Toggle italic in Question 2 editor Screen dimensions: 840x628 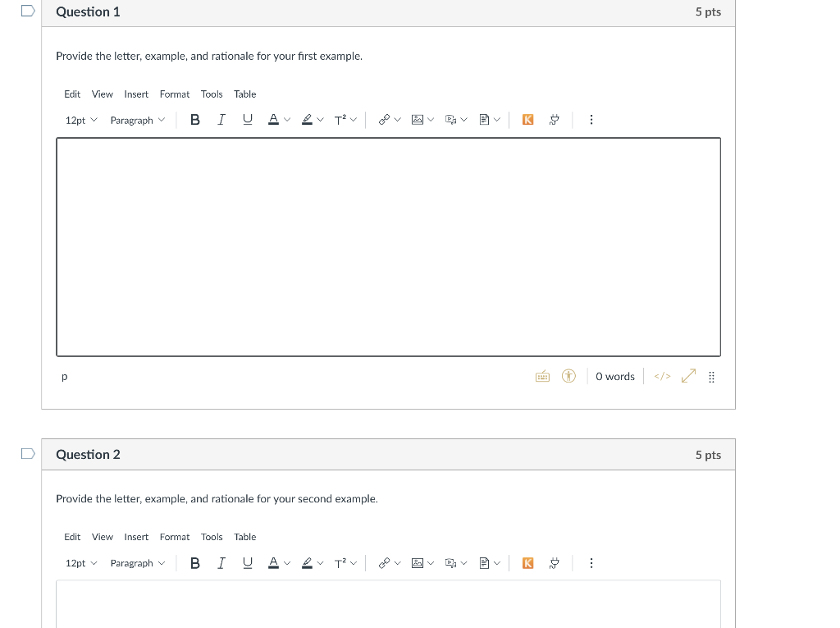[x=221, y=562]
